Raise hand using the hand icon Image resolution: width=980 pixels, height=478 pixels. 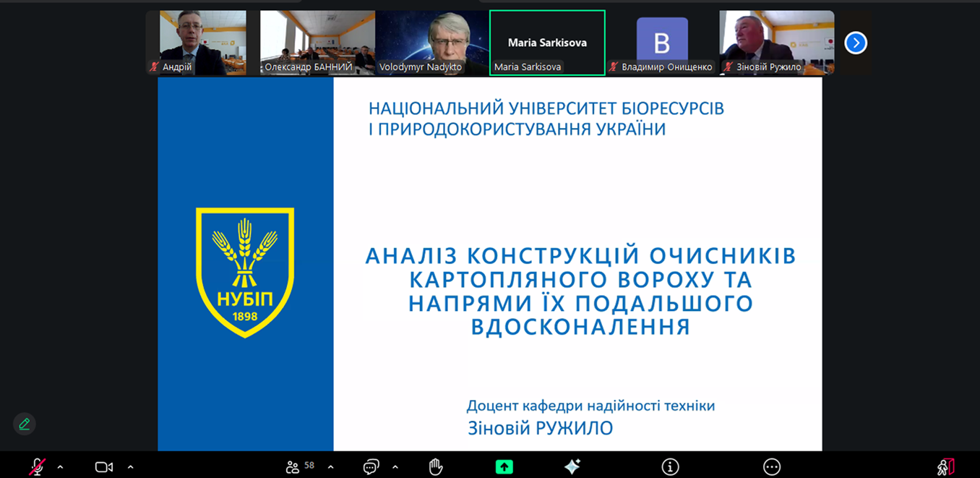click(436, 467)
